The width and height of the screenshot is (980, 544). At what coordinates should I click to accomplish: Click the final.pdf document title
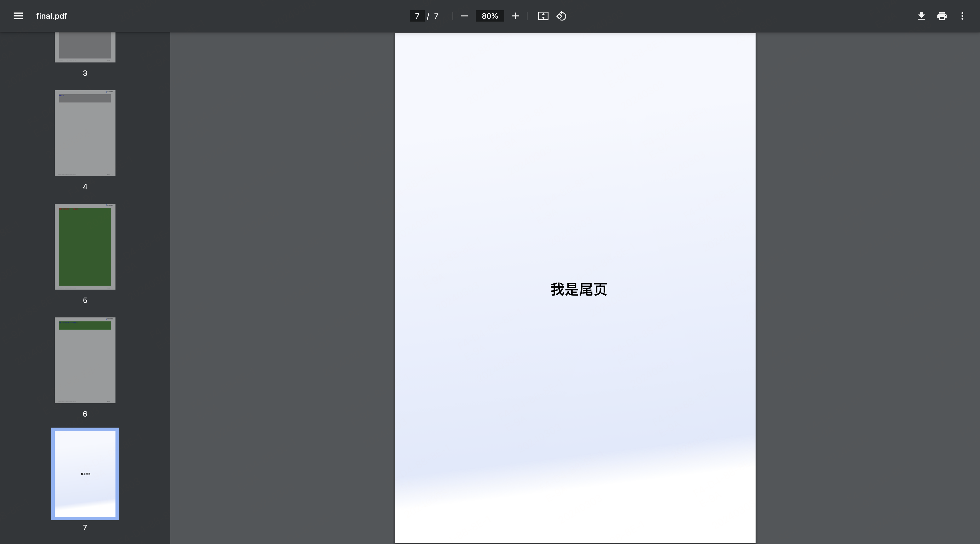pyautogui.click(x=51, y=16)
